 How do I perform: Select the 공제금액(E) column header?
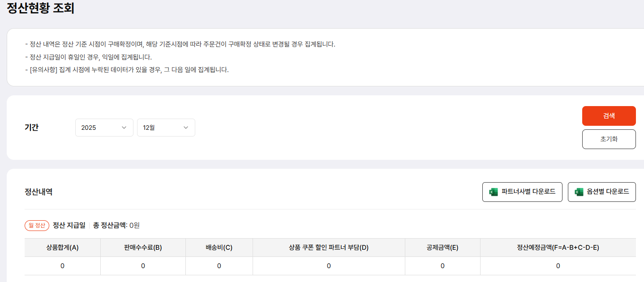click(442, 248)
